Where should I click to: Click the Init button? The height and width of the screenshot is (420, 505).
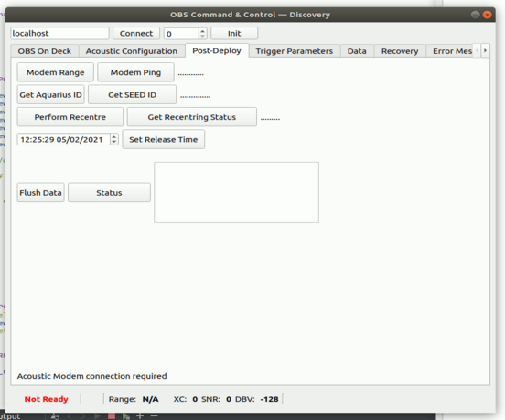(x=234, y=34)
